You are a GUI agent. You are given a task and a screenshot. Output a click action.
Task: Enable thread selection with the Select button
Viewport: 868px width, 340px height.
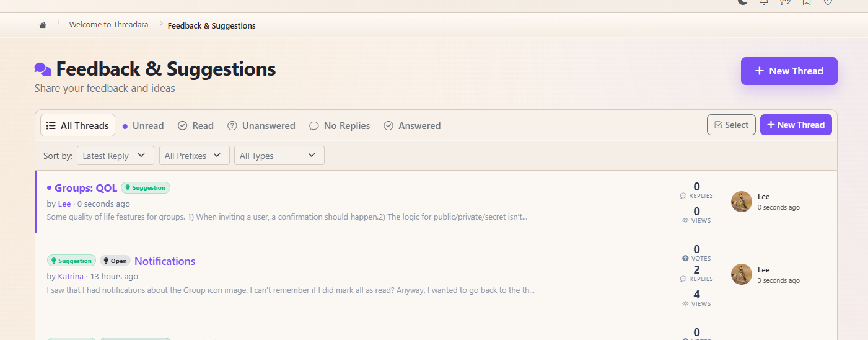coord(731,125)
